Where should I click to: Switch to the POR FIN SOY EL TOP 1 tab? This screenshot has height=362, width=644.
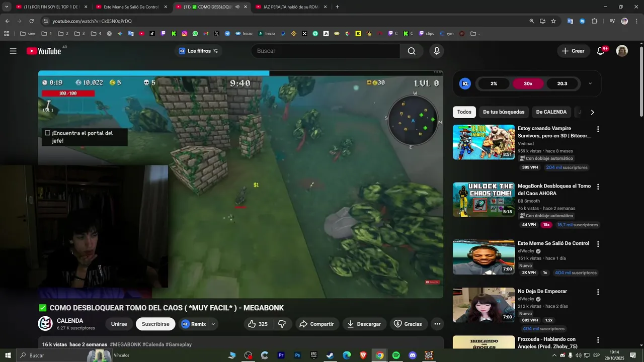click(52, 7)
